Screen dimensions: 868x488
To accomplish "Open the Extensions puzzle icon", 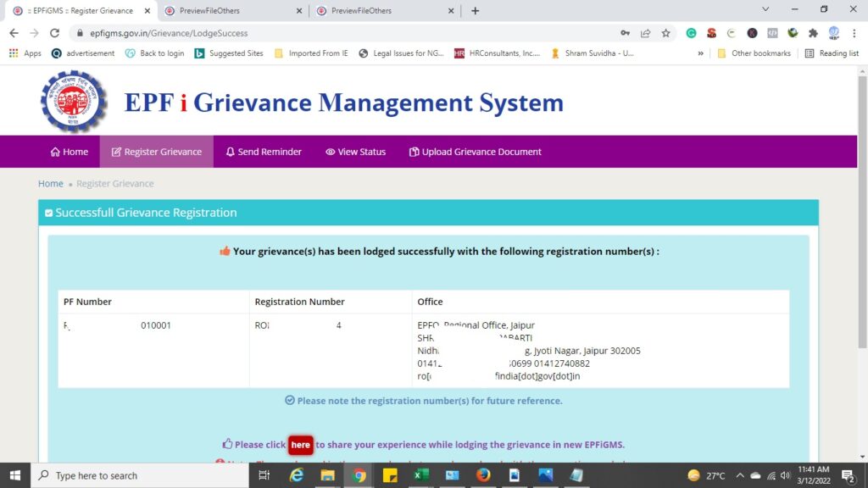I will pyautogui.click(x=813, y=33).
